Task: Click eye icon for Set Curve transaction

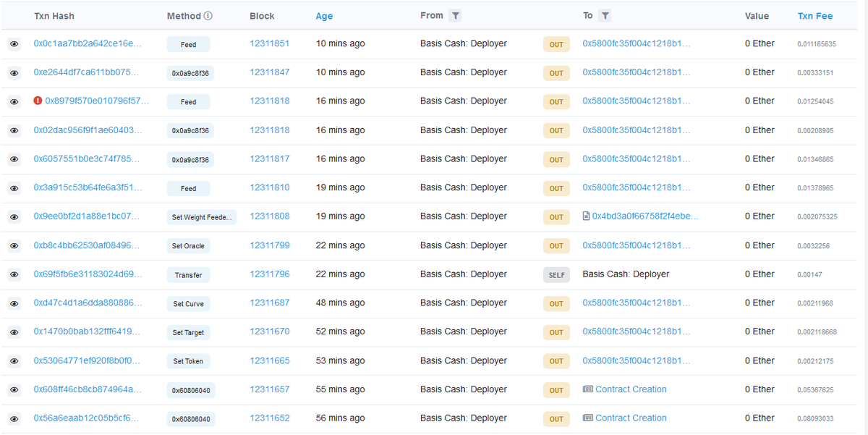Action: (14, 304)
